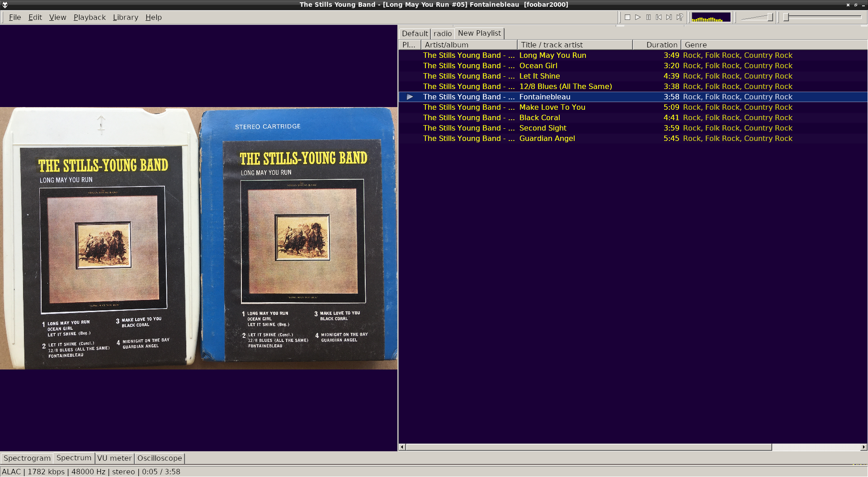Click the 5:09 duration of Make Love To You
Viewport: 868px width, 477px height.
point(671,107)
